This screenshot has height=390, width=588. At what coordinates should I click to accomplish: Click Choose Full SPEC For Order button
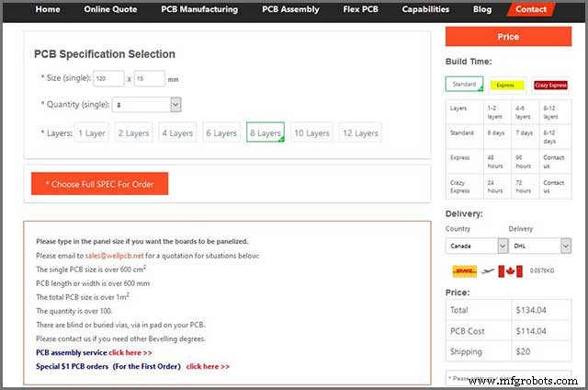(99, 184)
